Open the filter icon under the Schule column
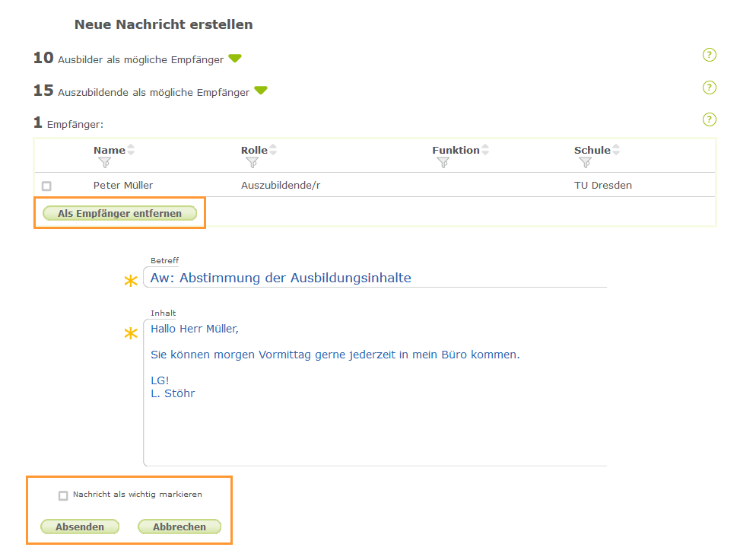The height and width of the screenshot is (560, 756). pos(585,162)
